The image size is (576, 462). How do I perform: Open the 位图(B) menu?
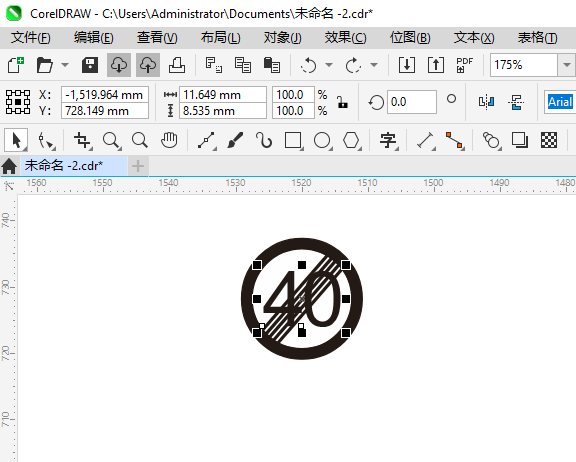pyautogui.click(x=410, y=37)
